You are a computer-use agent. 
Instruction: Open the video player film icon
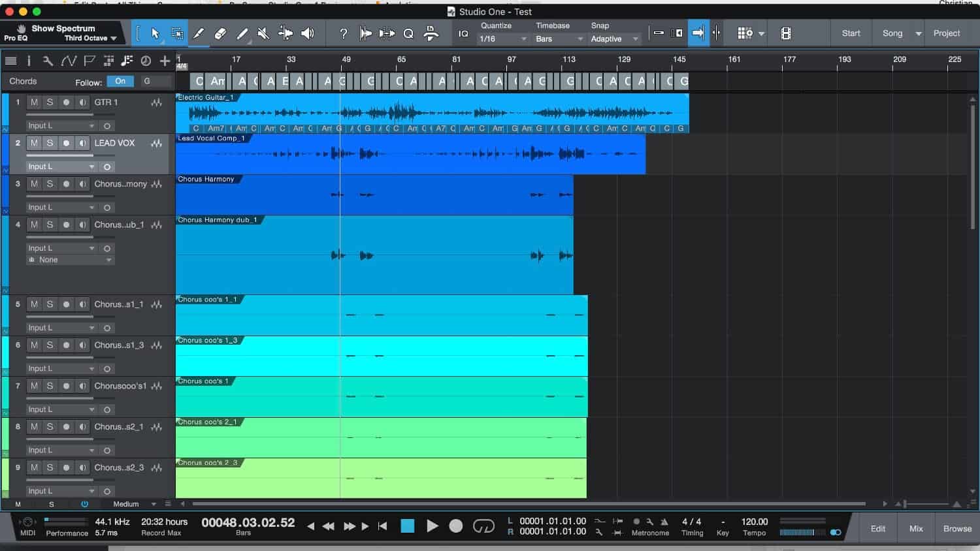click(x=786, y=33)
